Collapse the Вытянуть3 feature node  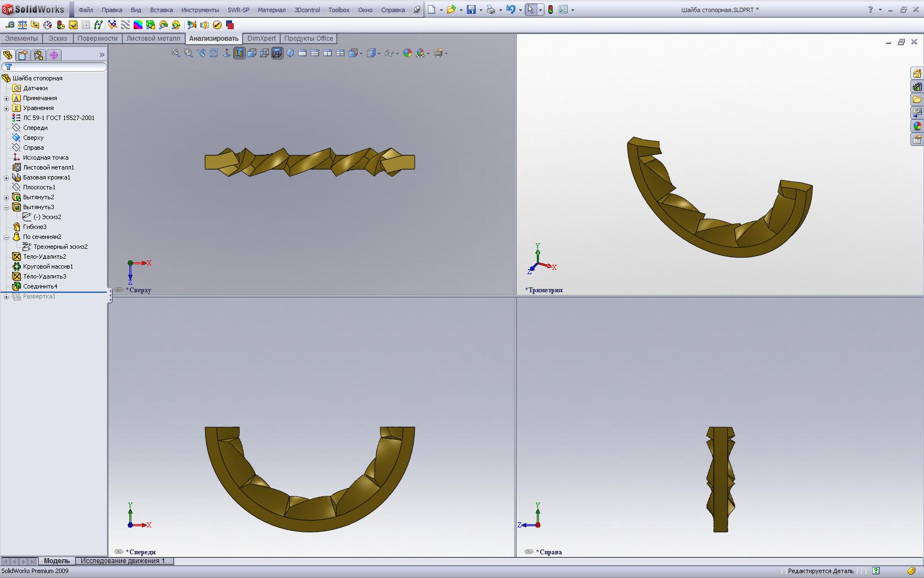point(5,207)
